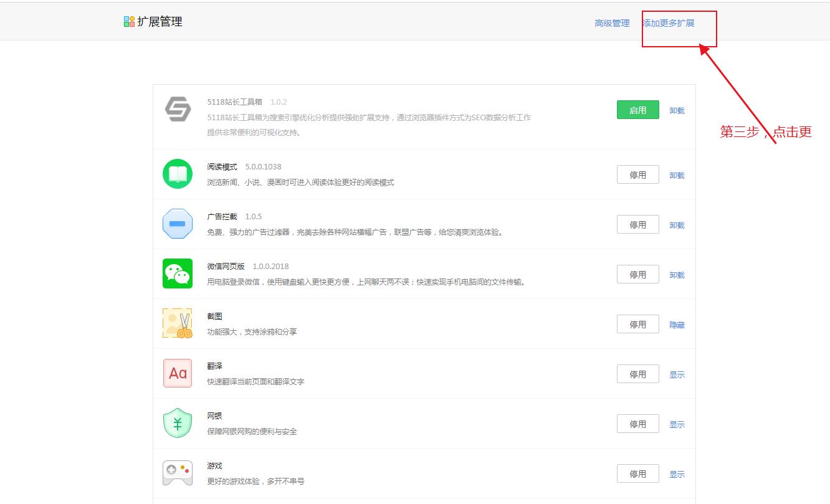Click description 更好的游戏体验，多开不串号
This screenshot has height=504, width=830.
pyautogui.click(x=256, y=481)
